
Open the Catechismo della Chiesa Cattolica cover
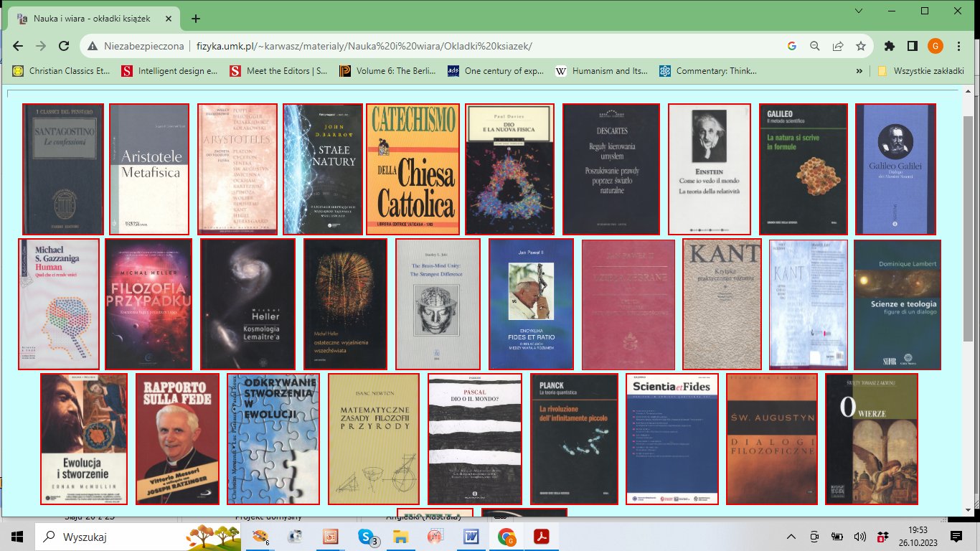pyautogui.click(x=413, y=169)
